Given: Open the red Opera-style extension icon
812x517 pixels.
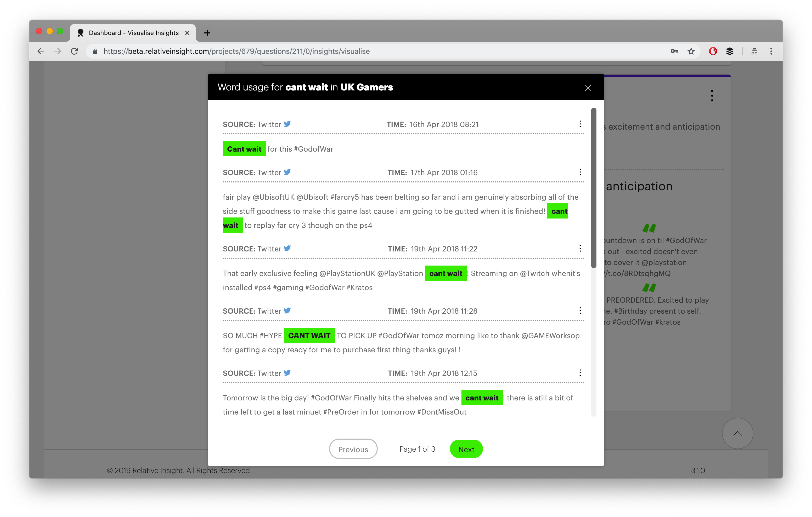Looking at the screenshot, I should coord(713,51).
